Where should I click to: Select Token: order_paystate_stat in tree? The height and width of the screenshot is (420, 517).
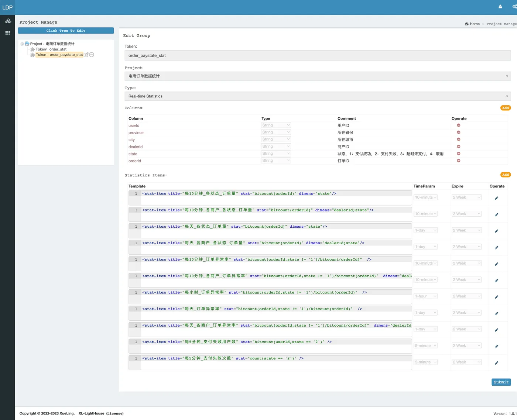tap(59, 55)
